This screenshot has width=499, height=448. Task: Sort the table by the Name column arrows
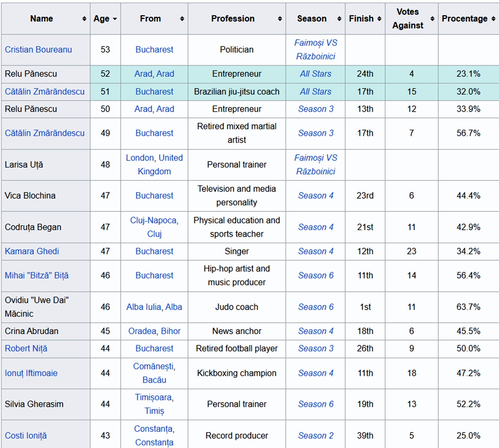tap(84, 19)
